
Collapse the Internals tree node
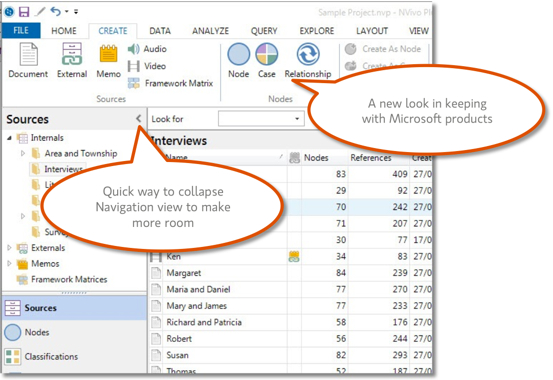10,138
